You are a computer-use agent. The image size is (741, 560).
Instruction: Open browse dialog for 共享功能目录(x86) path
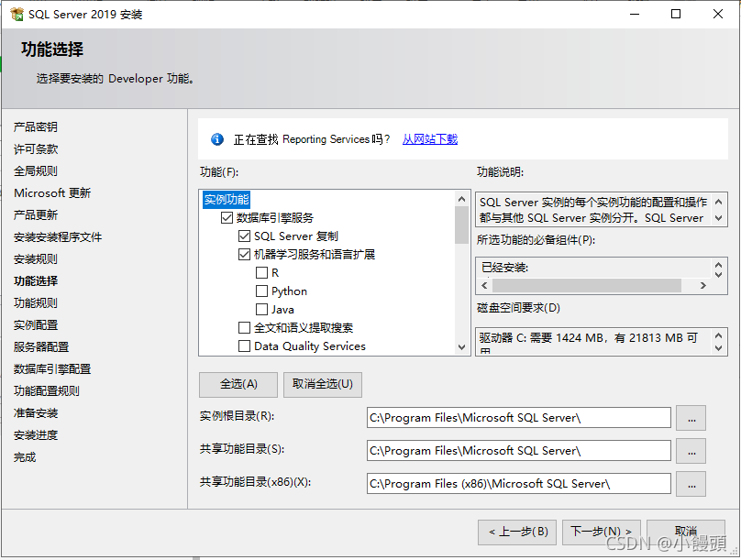click(691, 484)
